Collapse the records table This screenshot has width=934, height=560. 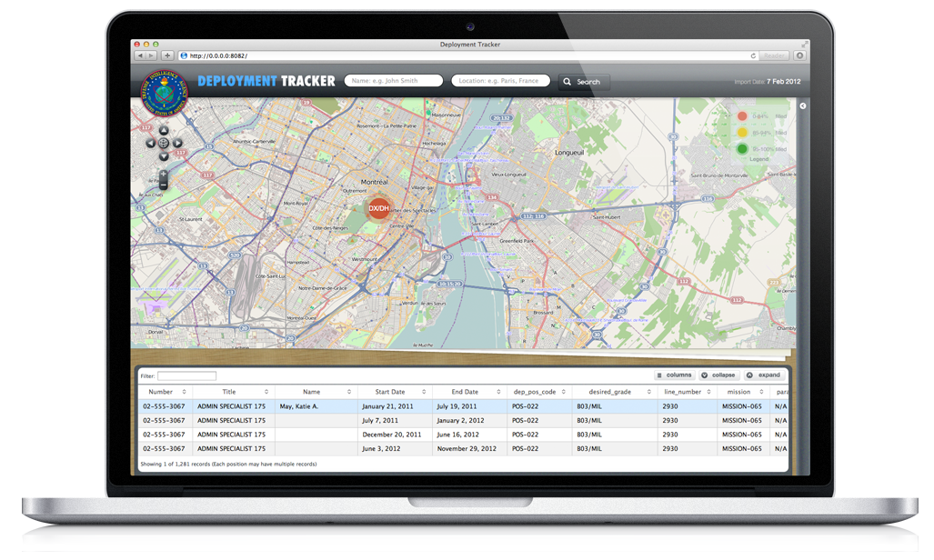click(x=718, y=375)
